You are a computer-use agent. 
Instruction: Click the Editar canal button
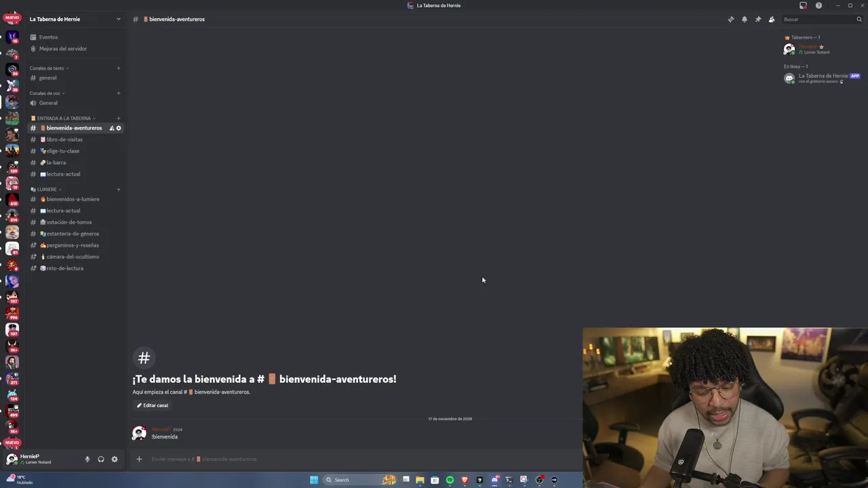[153, 405]
